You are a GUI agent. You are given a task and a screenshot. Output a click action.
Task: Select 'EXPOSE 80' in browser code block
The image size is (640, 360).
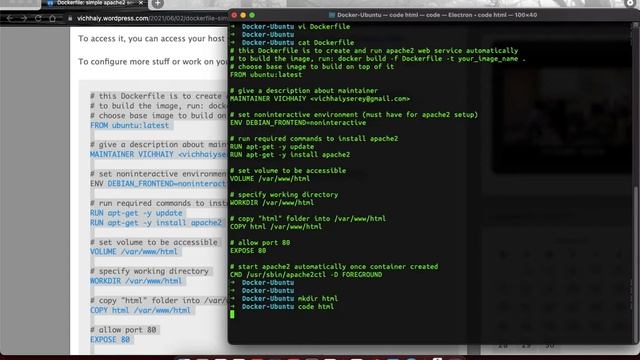click(110, 339)
